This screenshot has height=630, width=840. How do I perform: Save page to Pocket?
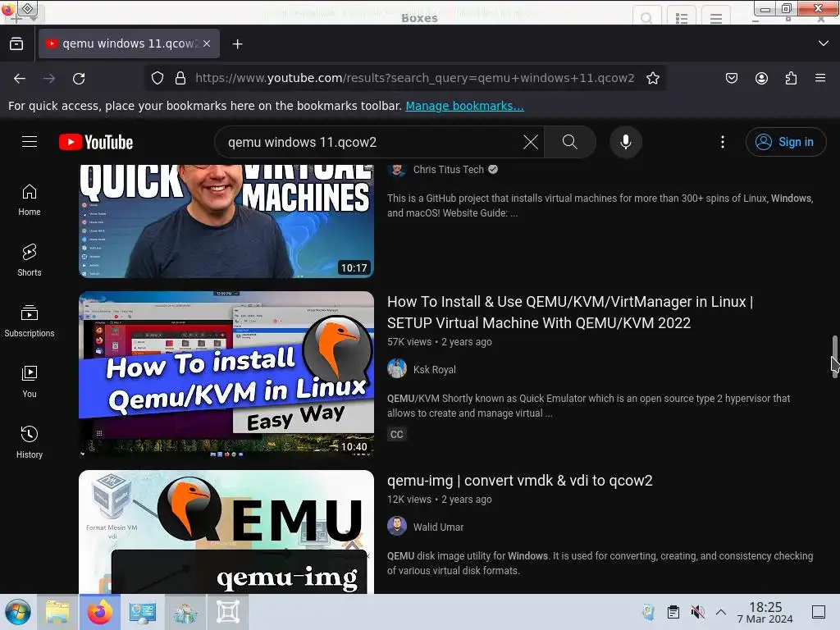[x=732, y=78]
